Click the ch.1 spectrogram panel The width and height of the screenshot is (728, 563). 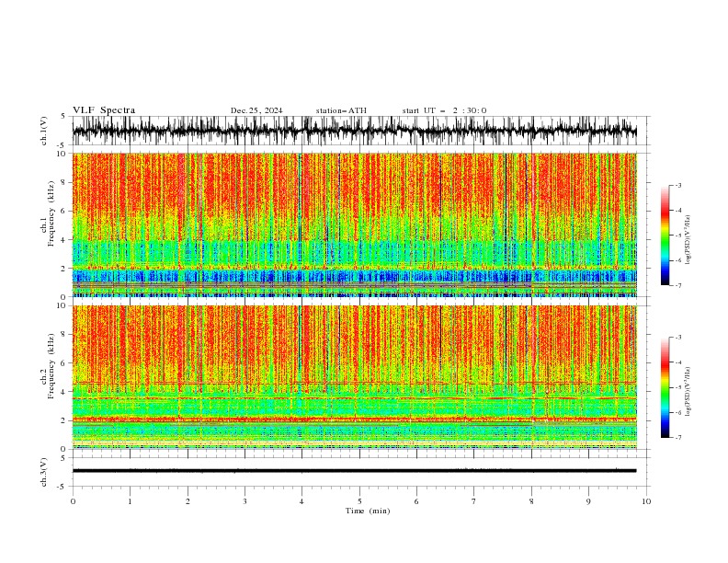(354, 224)
